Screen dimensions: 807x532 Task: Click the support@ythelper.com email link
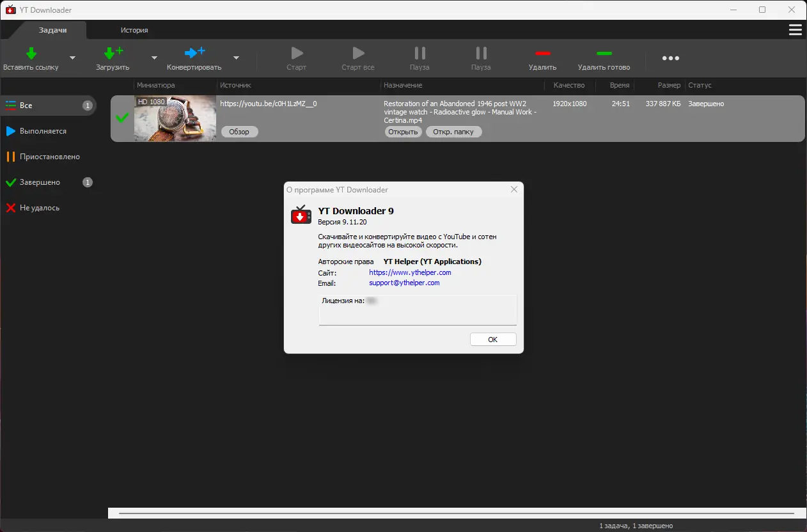[x=404, y=283]
